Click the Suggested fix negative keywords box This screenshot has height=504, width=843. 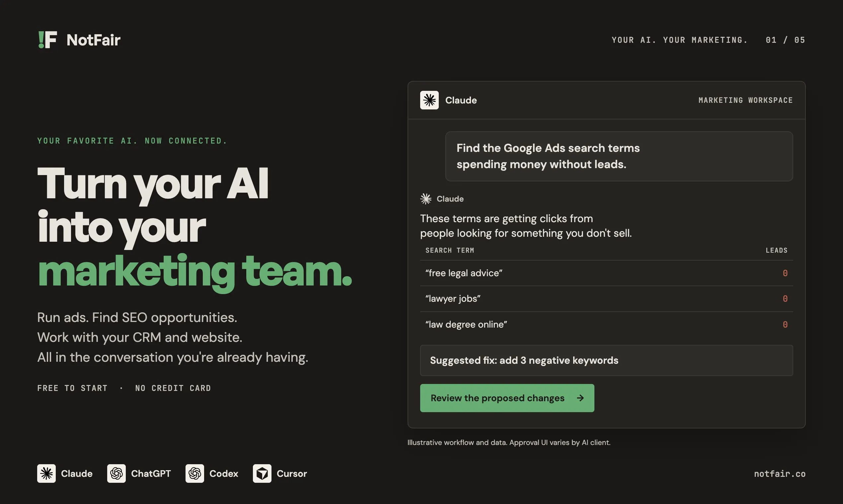coord(606,360)
